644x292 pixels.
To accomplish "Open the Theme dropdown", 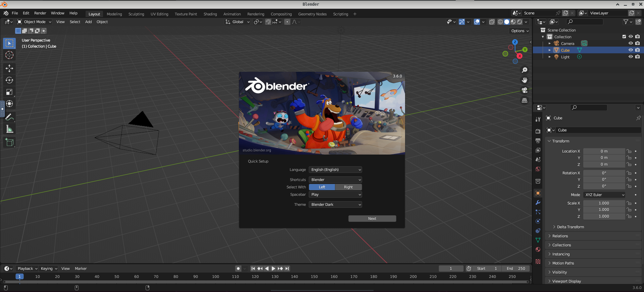I will click(x=335, y=205).
